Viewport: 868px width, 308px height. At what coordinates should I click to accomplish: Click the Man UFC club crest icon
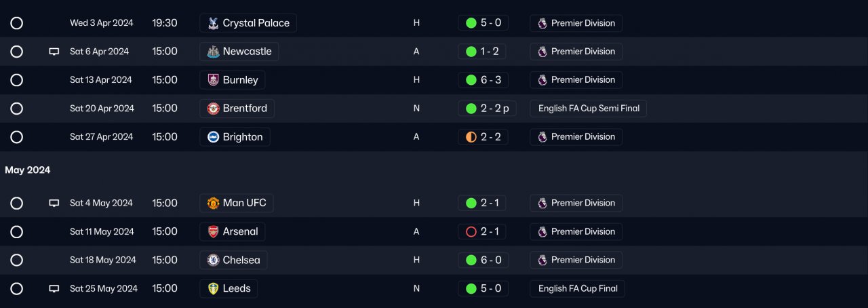(x=213, y=203)
